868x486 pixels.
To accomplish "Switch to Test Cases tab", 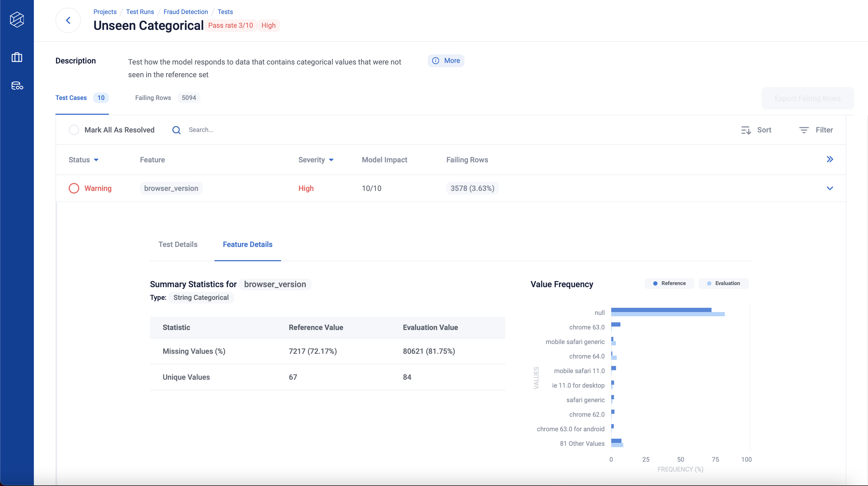I will tap(82, 98).
